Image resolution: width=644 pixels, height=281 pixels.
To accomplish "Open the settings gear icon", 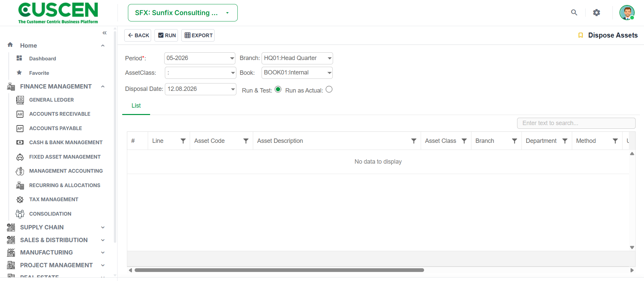I will (x=596, y=12).
